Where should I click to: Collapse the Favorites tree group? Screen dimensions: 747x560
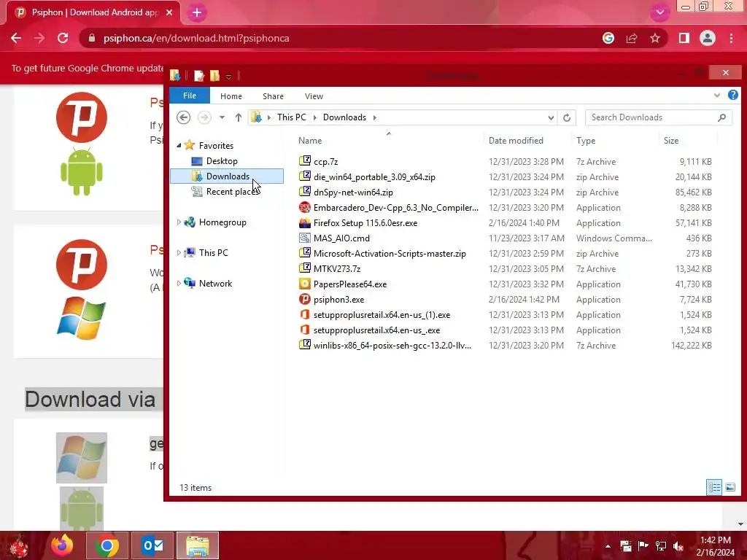click(x=179, y=146)
